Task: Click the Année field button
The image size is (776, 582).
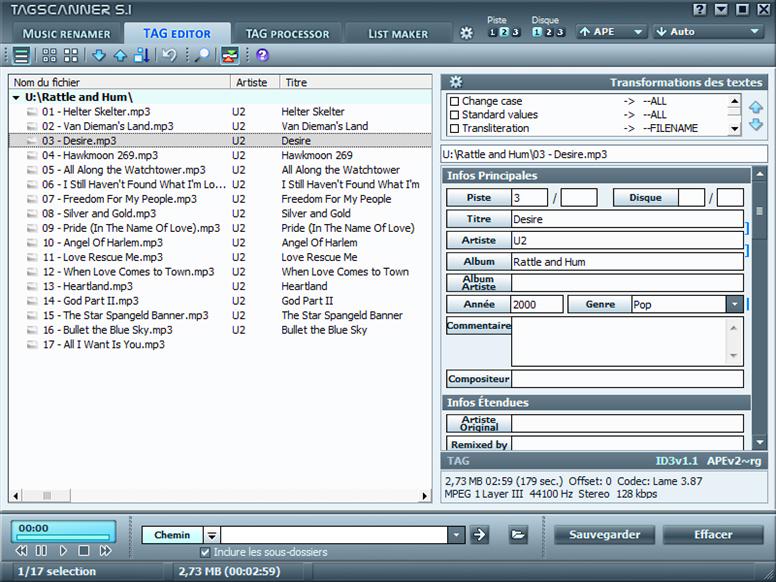Action: [x=479, y=304]
